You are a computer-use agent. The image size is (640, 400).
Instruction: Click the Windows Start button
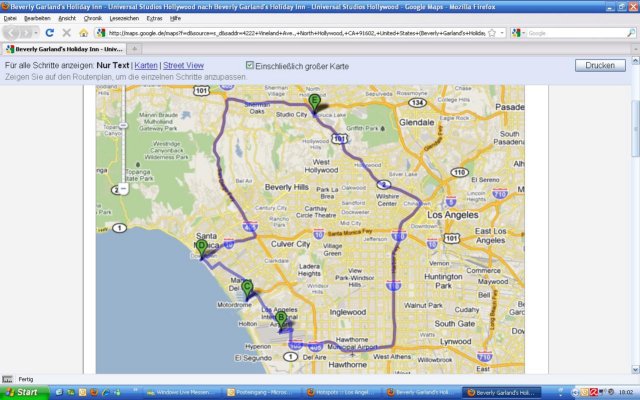coord(24,393)
